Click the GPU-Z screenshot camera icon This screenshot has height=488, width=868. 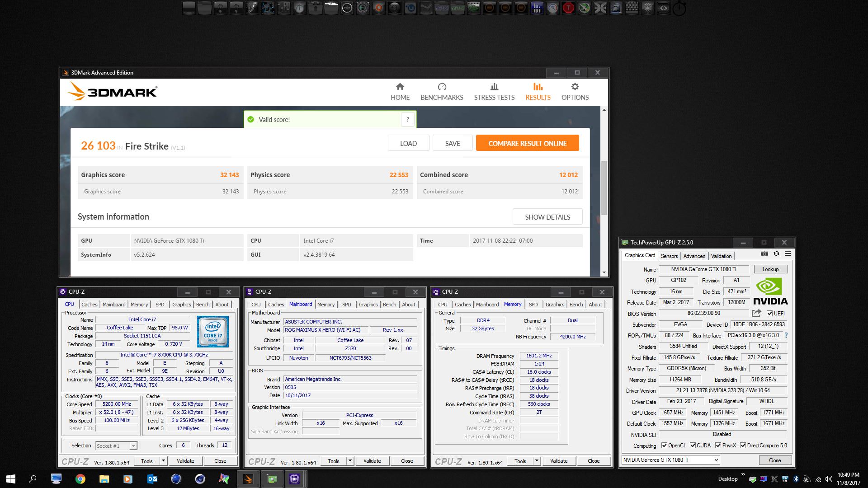pos(764,254)
